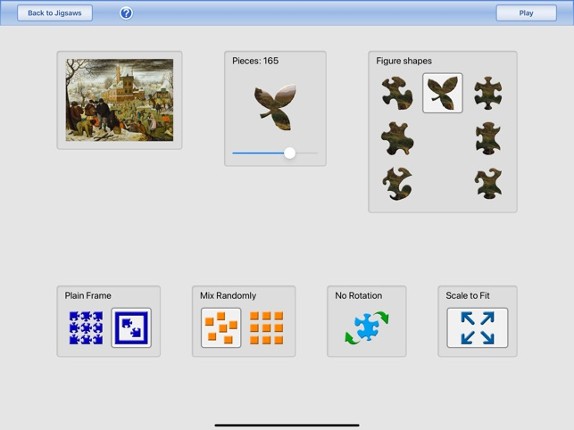The height and width of the screenshot is (430, 574).
Task: Select the ordered grid mix option
Action: pos(266,328)
